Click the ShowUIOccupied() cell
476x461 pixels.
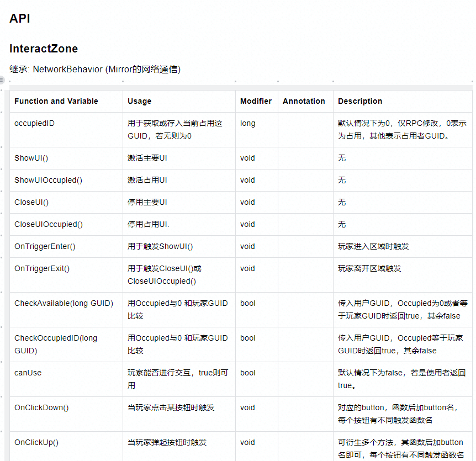pos(66,181)
